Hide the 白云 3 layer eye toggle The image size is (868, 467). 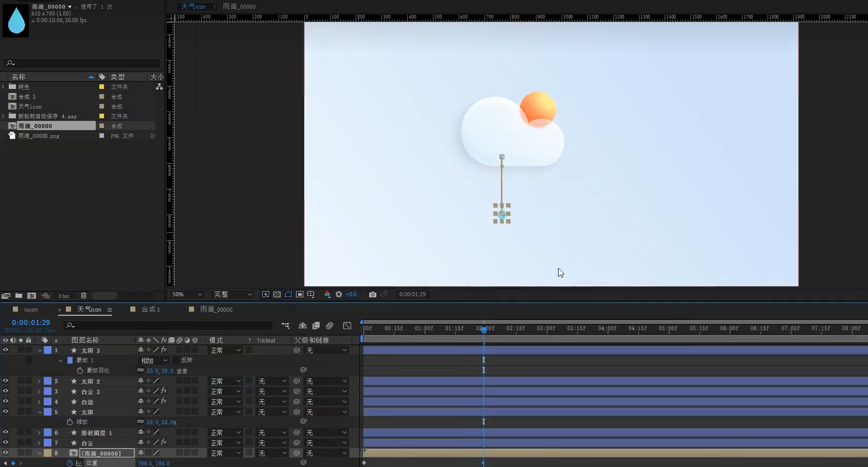(x=6, y=391)
